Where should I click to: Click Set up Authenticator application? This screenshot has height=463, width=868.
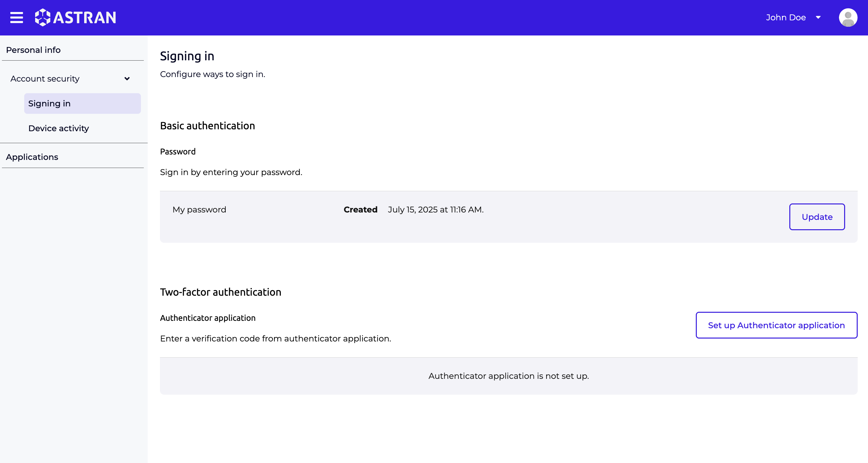(x=776, y=325)
